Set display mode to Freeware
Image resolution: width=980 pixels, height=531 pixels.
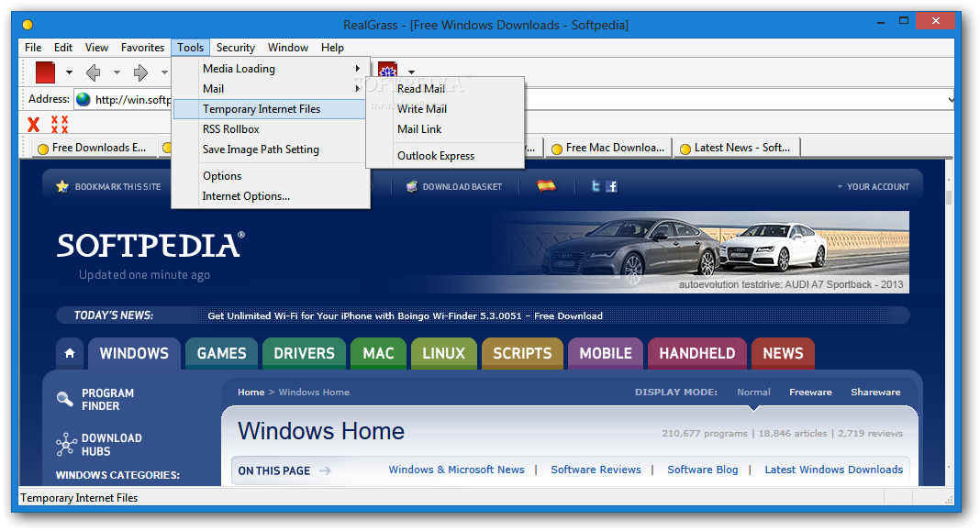[810, 393]
